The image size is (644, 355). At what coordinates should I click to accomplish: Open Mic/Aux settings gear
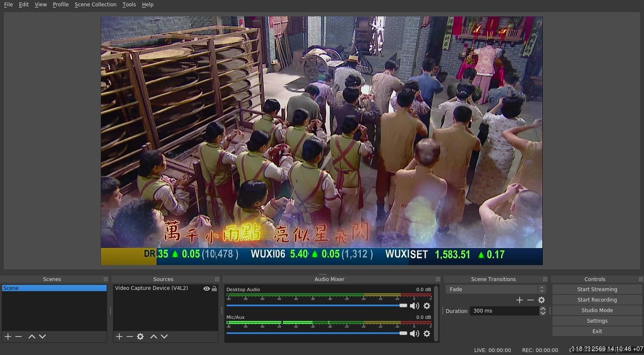427,333
